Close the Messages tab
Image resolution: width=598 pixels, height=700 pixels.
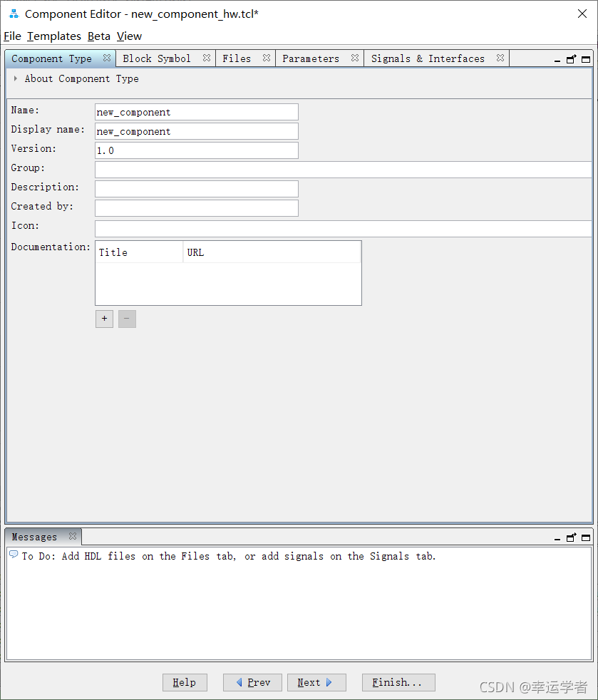point(73,536)
